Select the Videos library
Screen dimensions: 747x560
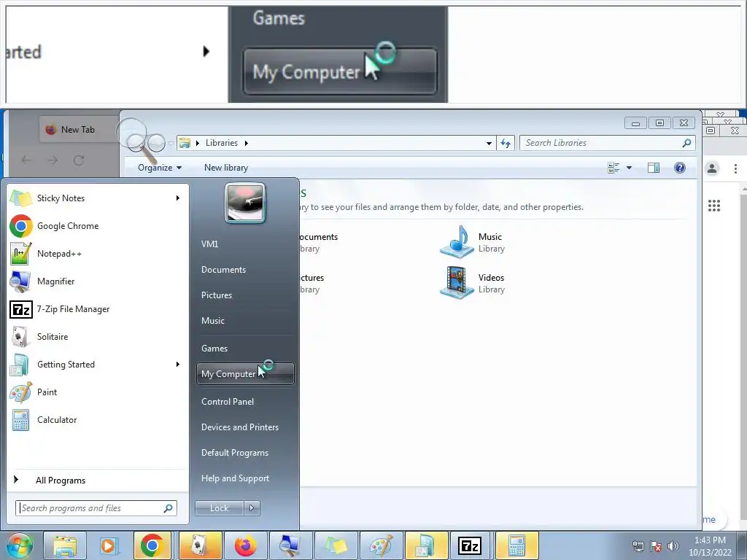pos(473,284)
